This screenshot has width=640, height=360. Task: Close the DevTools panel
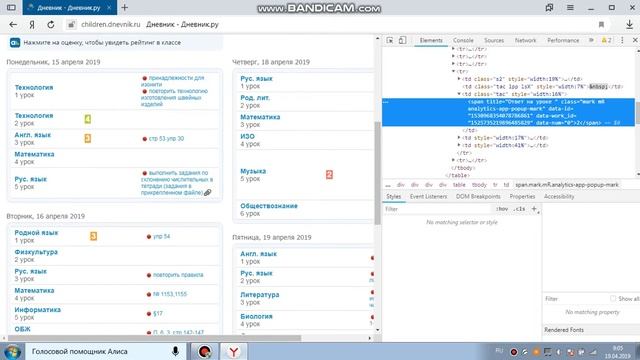tap(635, 40)
